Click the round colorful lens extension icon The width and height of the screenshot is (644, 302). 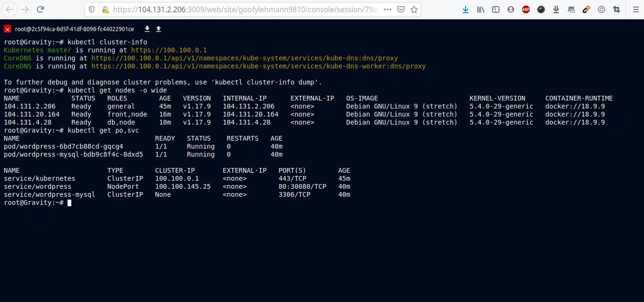click(x=541, y=9)
